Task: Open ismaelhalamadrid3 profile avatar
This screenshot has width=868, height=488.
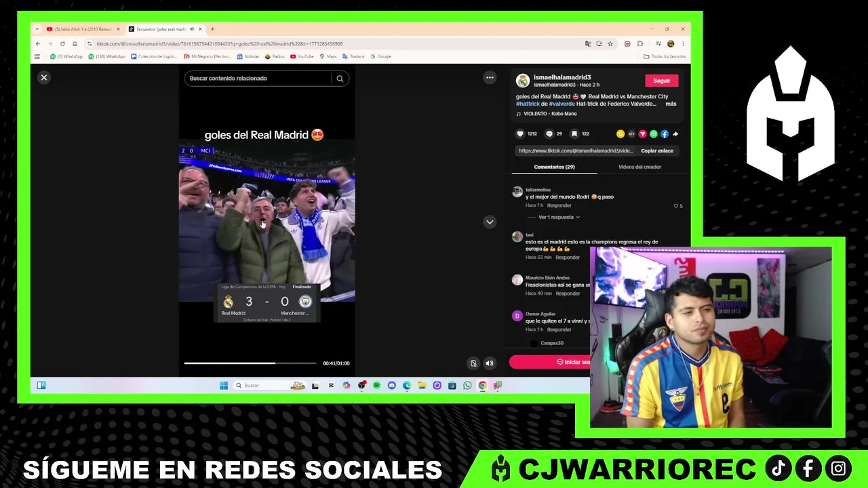Action: point(522,81)
